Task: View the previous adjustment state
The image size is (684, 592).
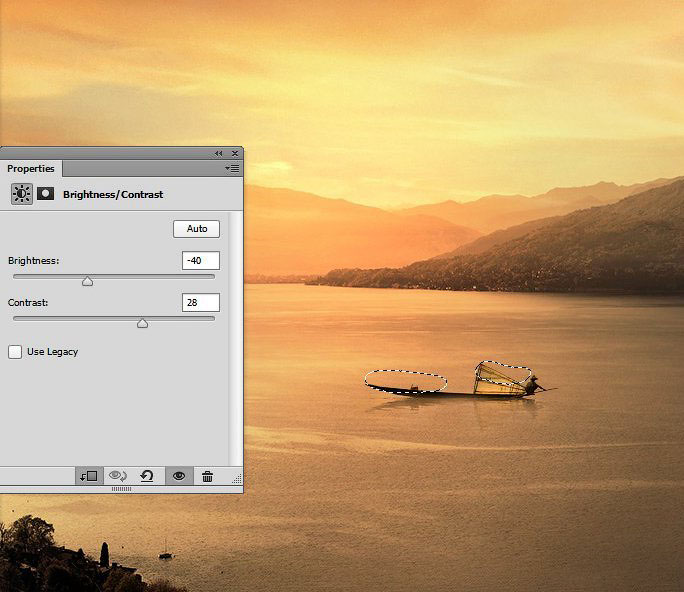Action: pyautogui.click(x=118, y=476)
